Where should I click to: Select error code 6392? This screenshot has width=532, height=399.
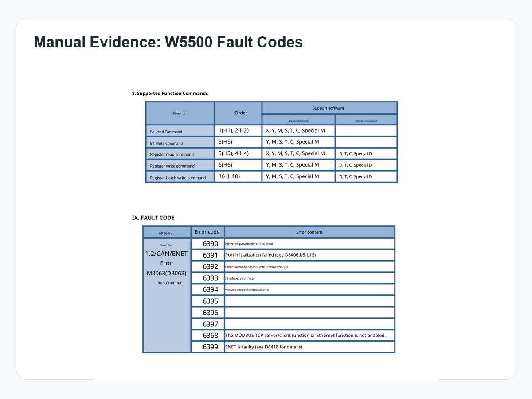point(211,267)
